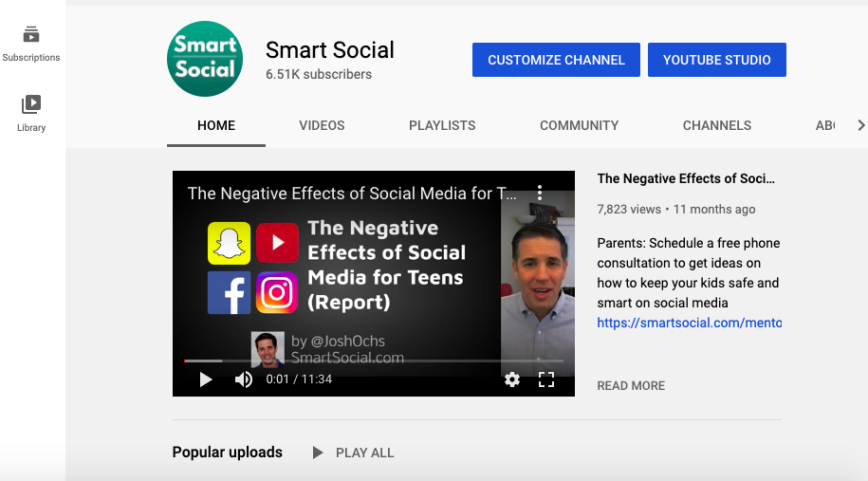The height and width of the screenshot is (481, 868).
Task: Click the video title in player overlay
Action: 352,194
